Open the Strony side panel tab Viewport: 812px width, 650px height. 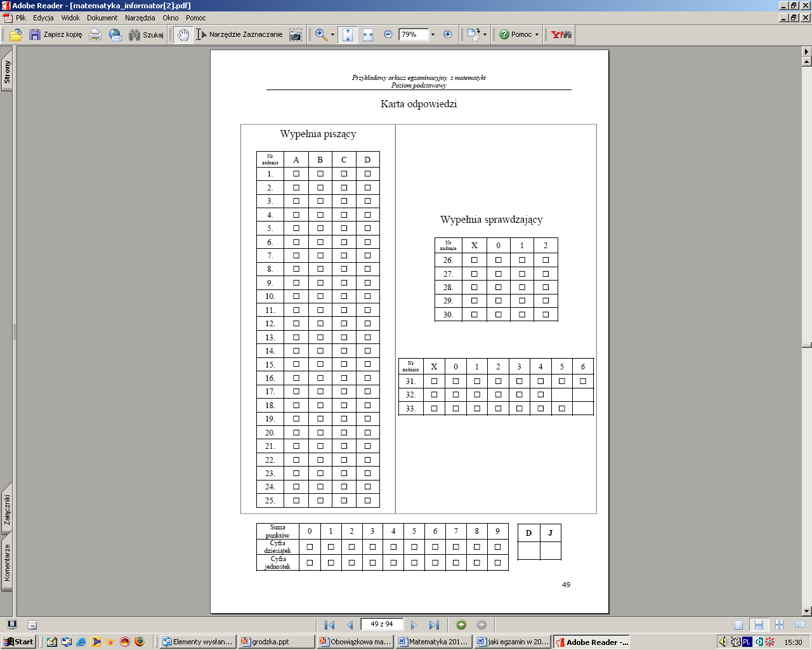7,72
